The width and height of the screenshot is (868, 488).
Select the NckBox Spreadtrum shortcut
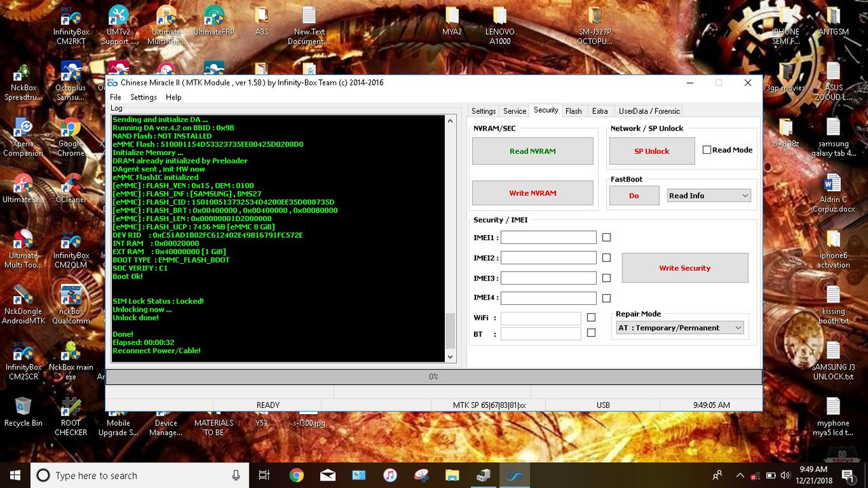coord(23,82)
